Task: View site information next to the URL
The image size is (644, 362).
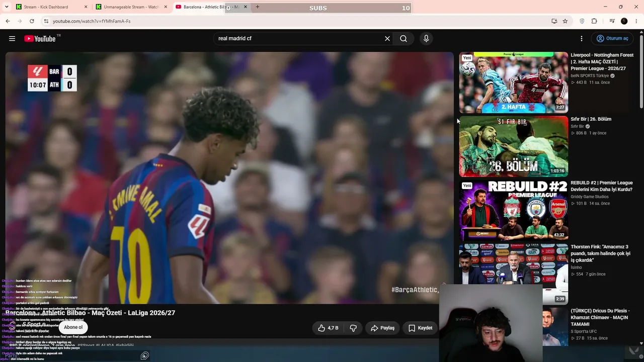Action: (46, 21)
